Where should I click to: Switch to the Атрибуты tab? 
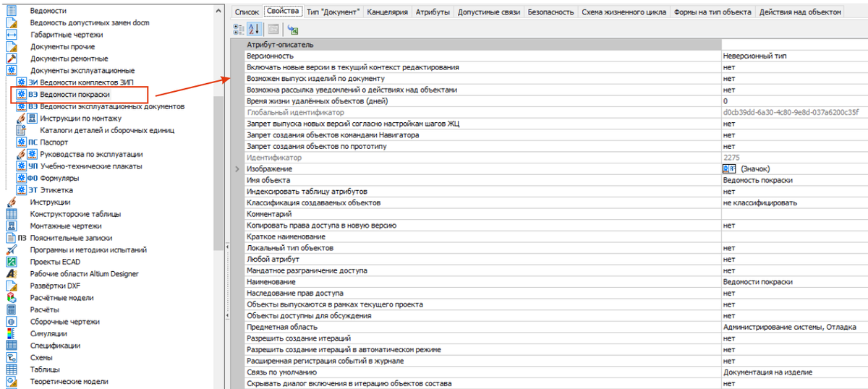point(433,12)
